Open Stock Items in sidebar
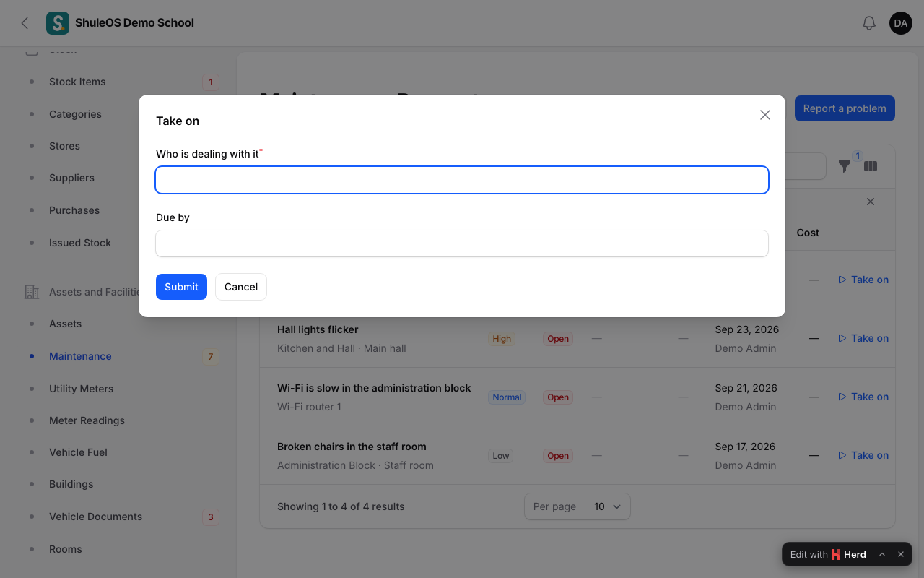The width and height of the screenshot is (924, 578). pos(77,82)
